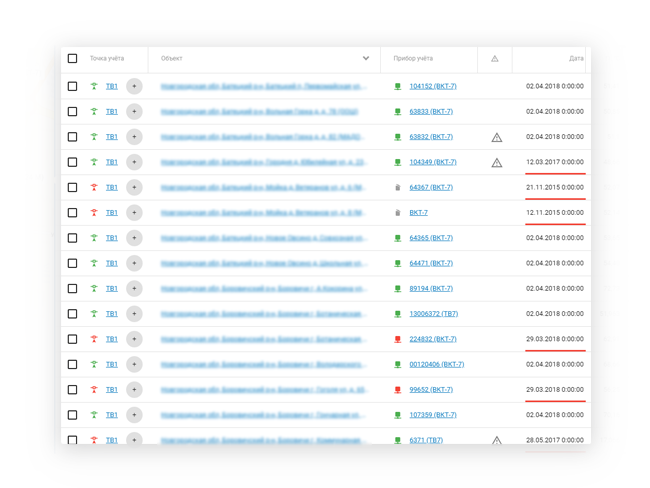Click the date 12.11.2015 0:00:00
The height and width of the screenshot is (488, 650).
[555, 213]
